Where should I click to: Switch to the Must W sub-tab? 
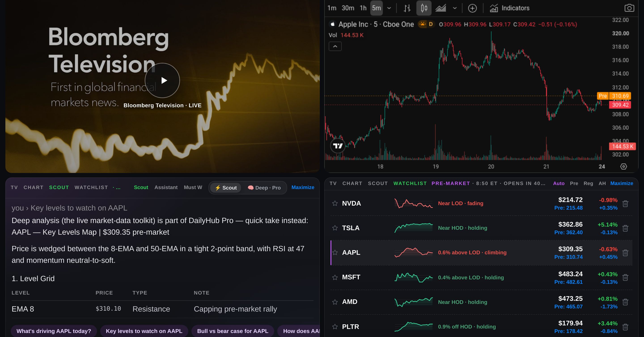(193, 187)
